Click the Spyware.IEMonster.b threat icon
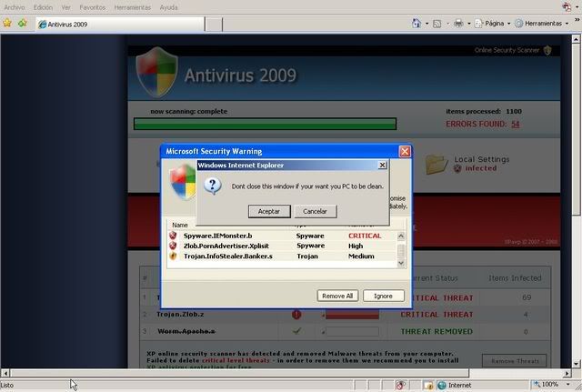This screenshot has height=392, width=582. tap(173, 236)
